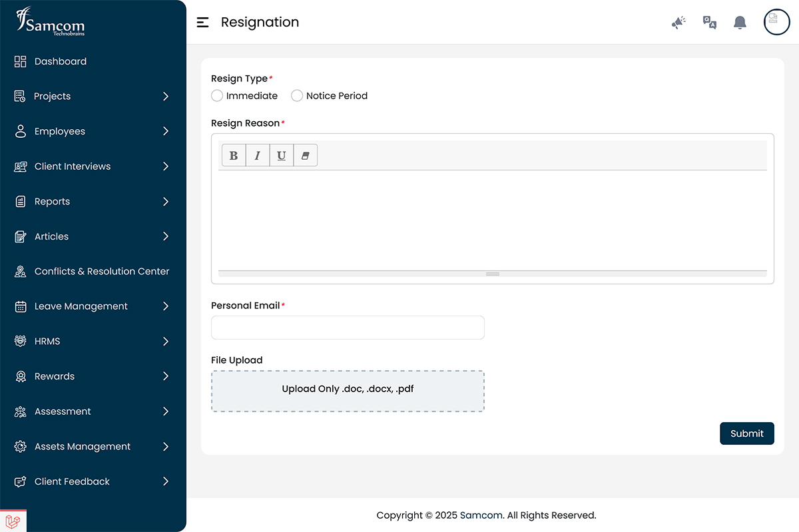Expand the Projects submenu chevron
The width and height of the screenshot is (799, 532).
(x=166, y=97)
